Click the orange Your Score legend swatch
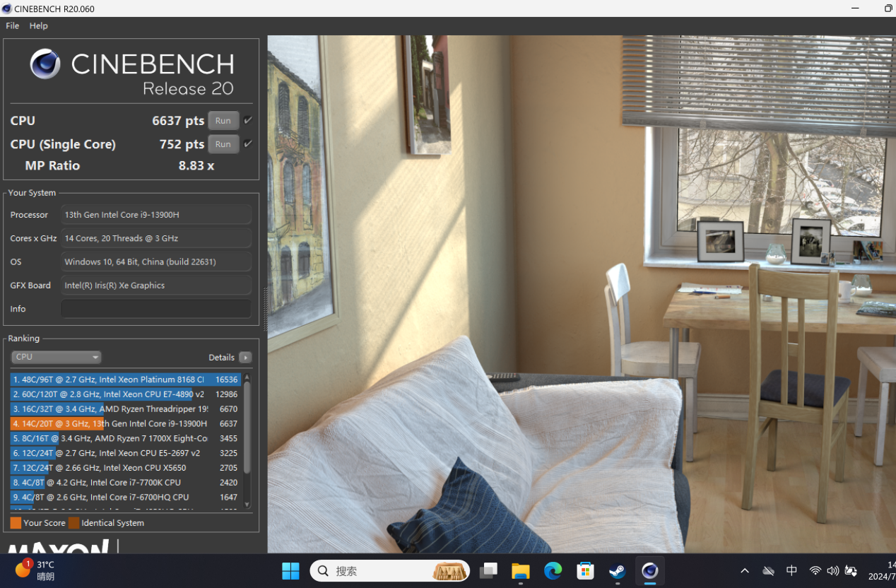 (16, 523)
